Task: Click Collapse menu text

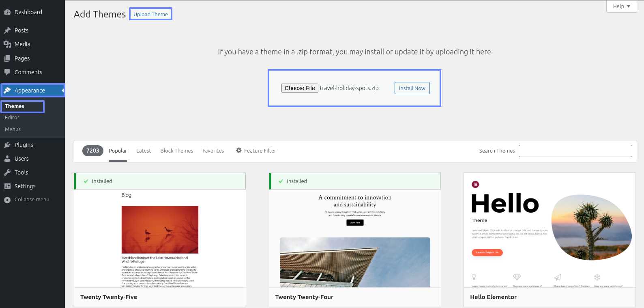Action: point(32,200)
